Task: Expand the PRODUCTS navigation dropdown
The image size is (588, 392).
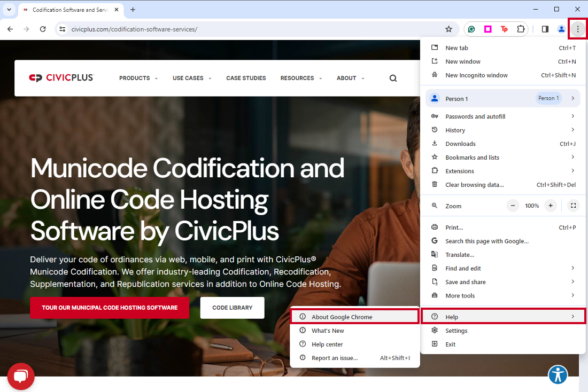Action: [x=138, y=78]
